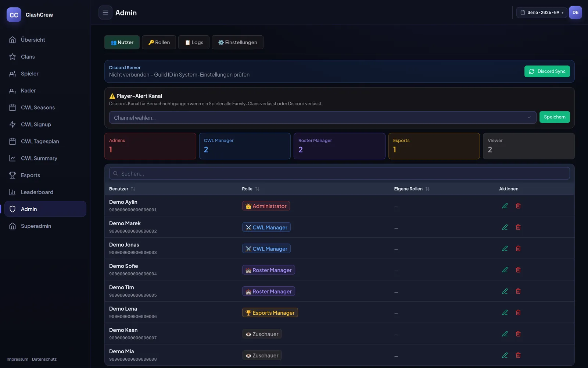Open CWL Signup in sidebar
The width and height of the screenshot is (588, 368).
(45, 124)
